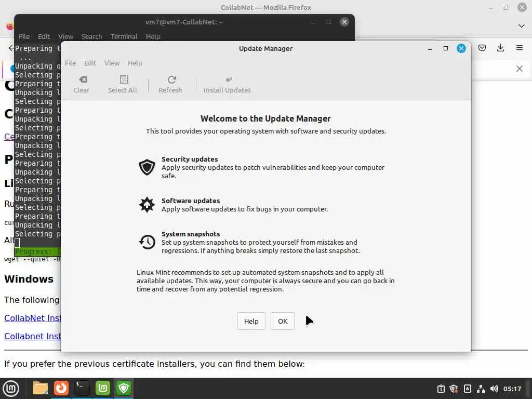
Task: Click the tray icon between the shield and network icons
Action: point(468,389)
